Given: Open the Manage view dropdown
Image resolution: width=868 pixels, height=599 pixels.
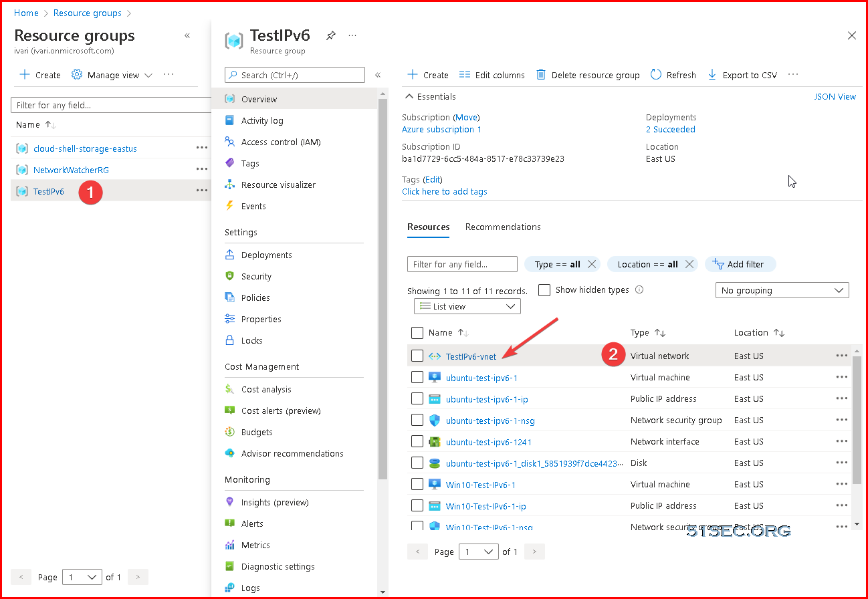Looking at the screenshot, I should coord(112,75).
